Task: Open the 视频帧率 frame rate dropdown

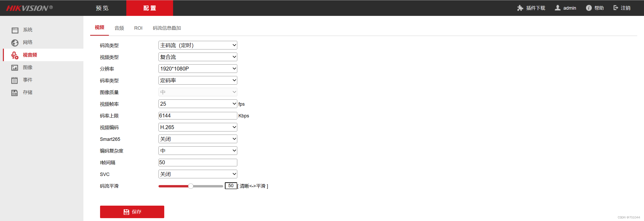Action: coord(198,104)
